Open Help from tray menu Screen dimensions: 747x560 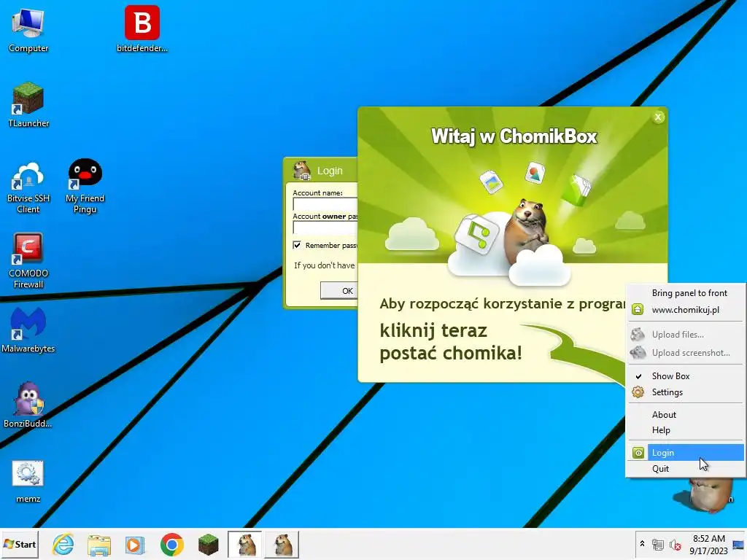click(x=685, y=430)
